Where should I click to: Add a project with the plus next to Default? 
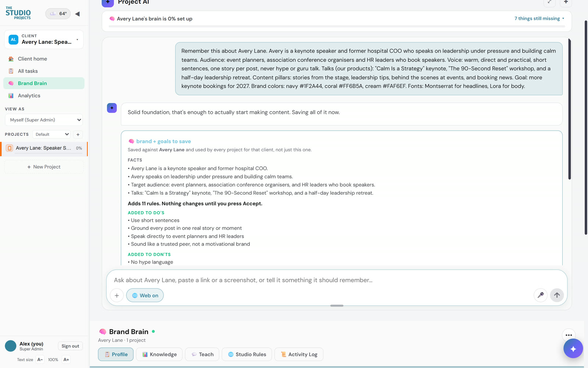pos(78,135)
